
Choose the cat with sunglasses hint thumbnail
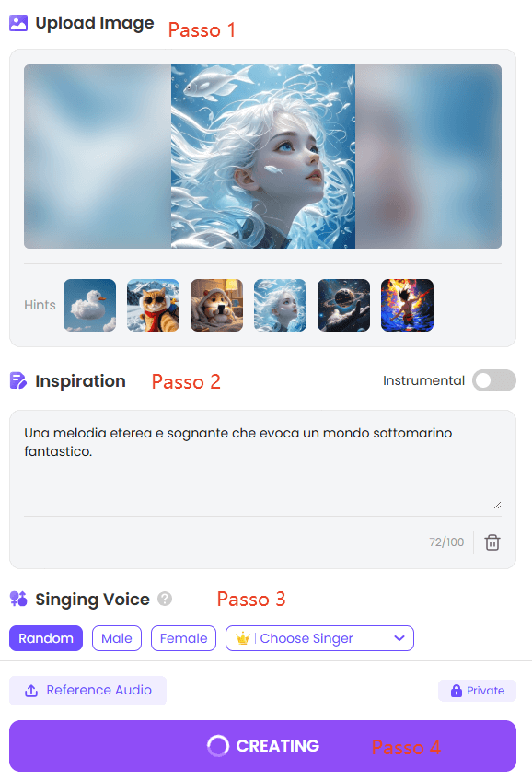coord(154,306)
